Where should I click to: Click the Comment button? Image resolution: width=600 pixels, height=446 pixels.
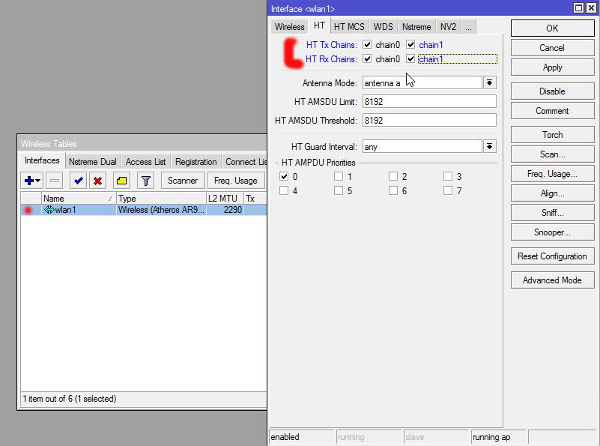(552, 111)
